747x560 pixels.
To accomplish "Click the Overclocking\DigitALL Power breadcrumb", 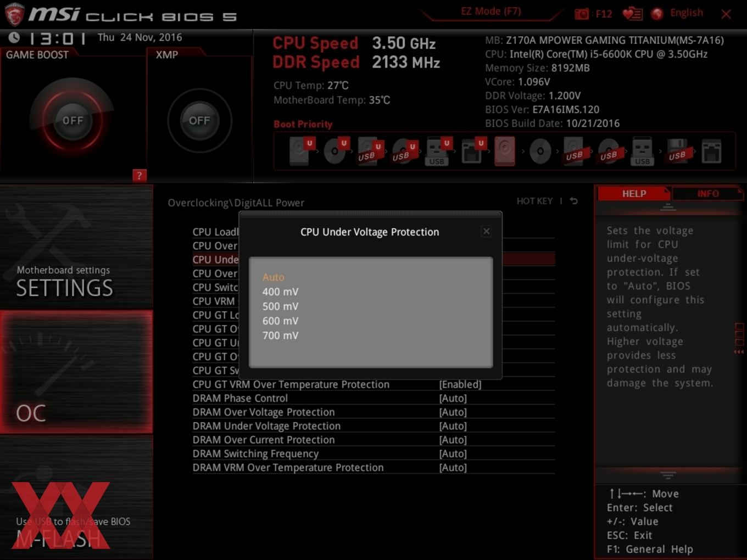I will point(236,203).
